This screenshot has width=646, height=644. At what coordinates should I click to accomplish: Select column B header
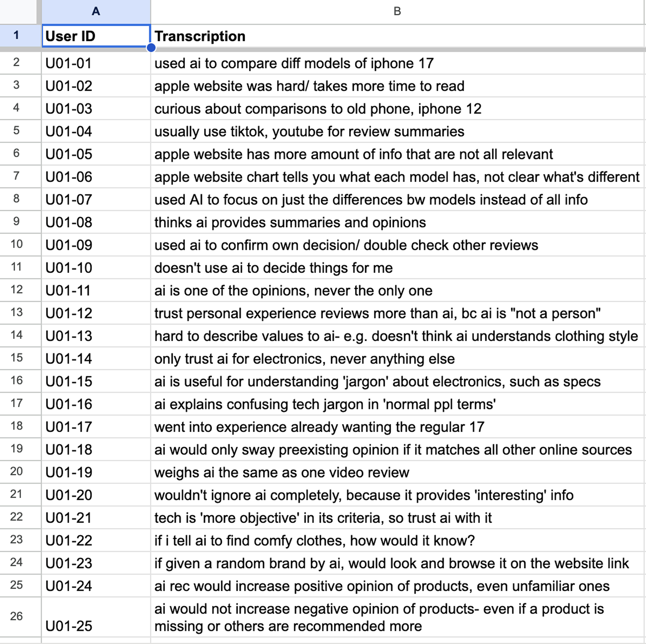coord(398,11)
